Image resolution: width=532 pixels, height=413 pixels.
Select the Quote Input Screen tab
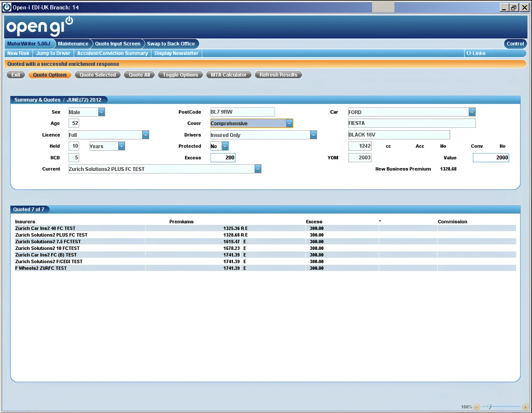click(x=118, y=44)
